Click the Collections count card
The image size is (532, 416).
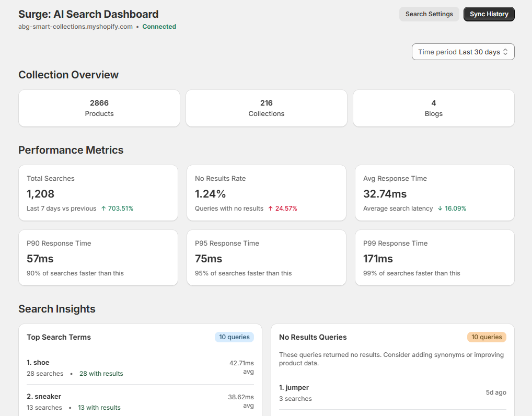tap(267, 108)
